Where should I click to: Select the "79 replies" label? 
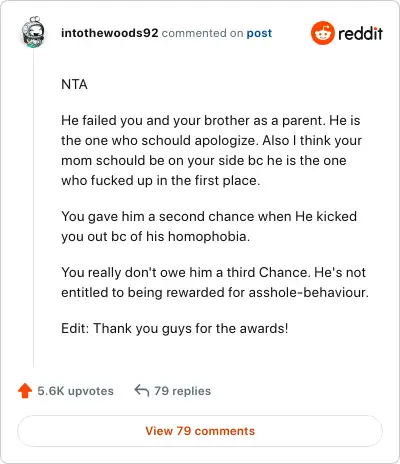point(182,391)
